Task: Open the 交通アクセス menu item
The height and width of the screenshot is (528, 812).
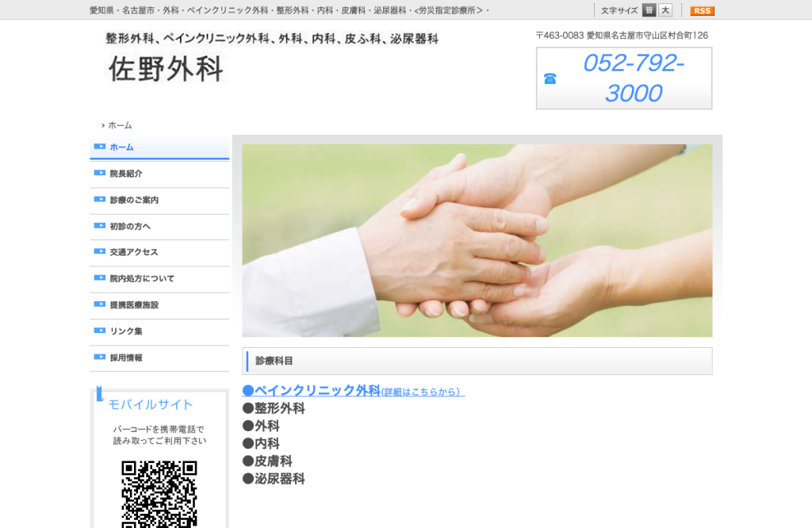Action: (159, 253)
